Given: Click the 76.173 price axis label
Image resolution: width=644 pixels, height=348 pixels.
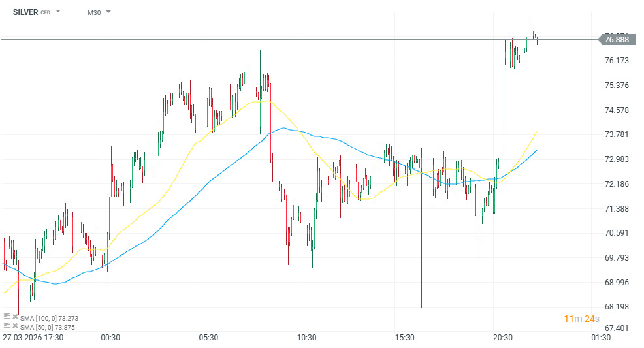Looking at the screenshot, I should pyautogui.click(x=617, y=61).
